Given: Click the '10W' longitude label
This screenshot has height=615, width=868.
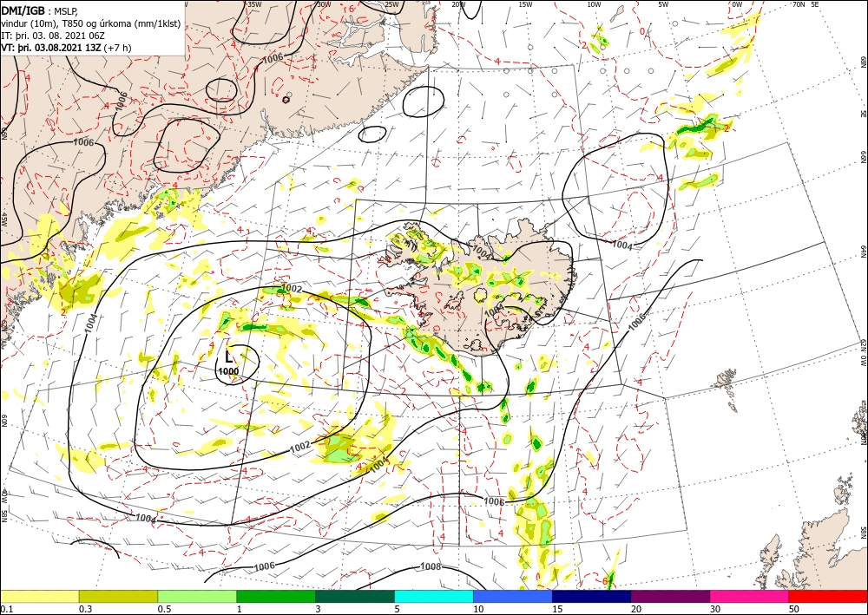Looking at the screenshot, I should [x=594, y=4].
